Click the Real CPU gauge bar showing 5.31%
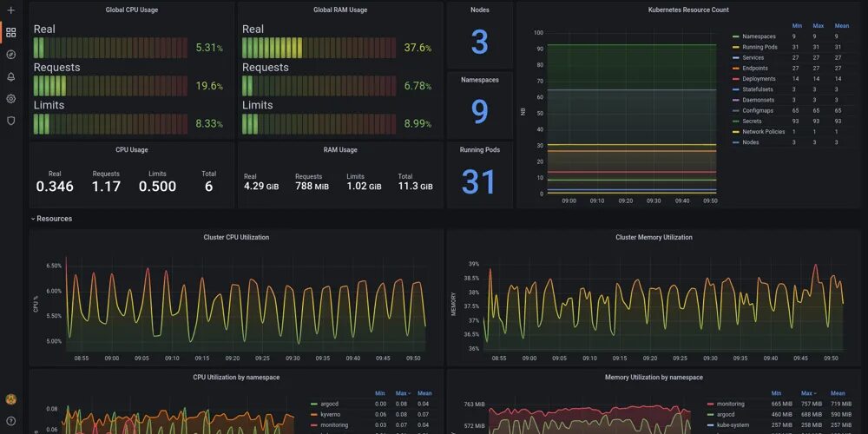 (x=110, y=48)
